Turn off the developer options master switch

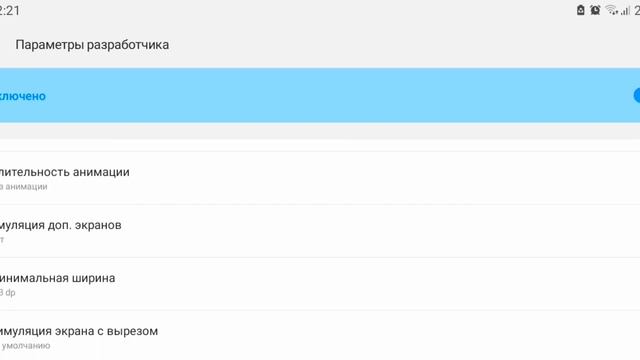click(x=637, y=96)
